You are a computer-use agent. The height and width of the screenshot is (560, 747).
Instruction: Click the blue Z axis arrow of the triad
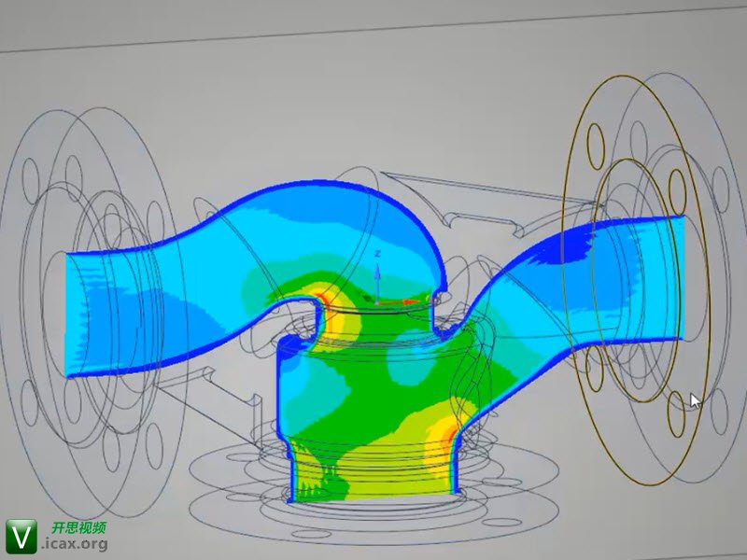[x=377, y=278]
